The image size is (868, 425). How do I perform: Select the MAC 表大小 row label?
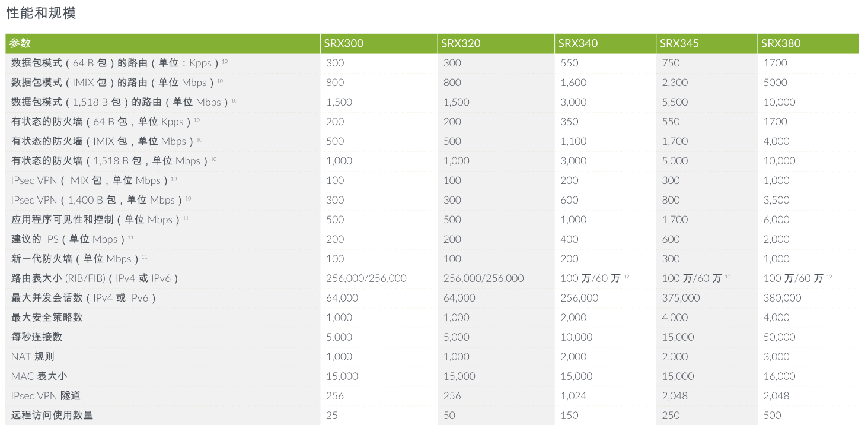click(x=39, y=376)
